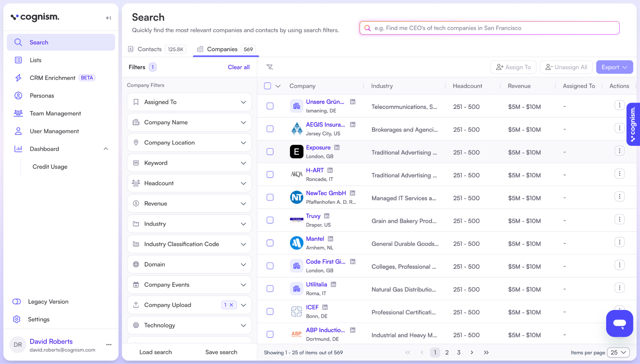Open LinkedIn icon next to Exposure
The width and height of the screenshot is (640, 364).
(337, 147)
